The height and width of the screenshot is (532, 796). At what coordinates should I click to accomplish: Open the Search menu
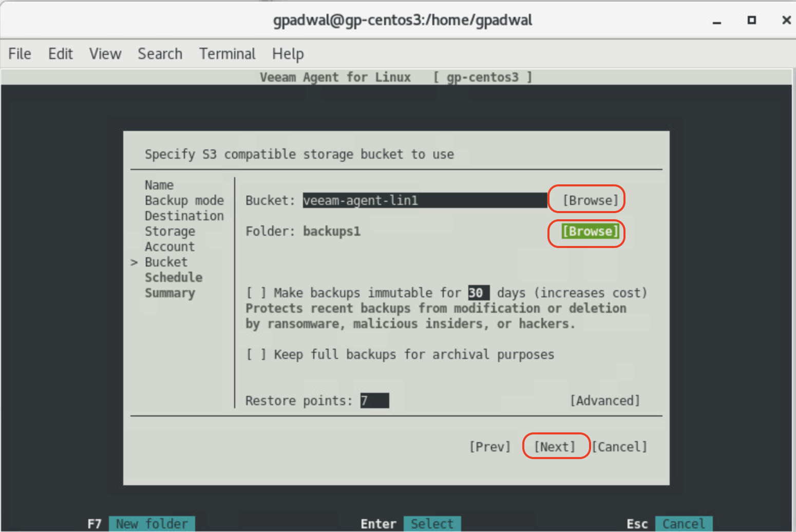coord(160,54)
